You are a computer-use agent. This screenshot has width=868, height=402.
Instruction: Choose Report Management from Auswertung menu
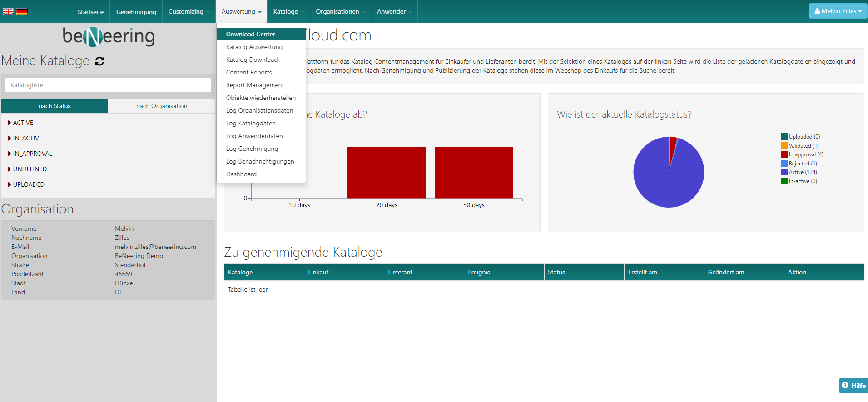coord(255,85)
